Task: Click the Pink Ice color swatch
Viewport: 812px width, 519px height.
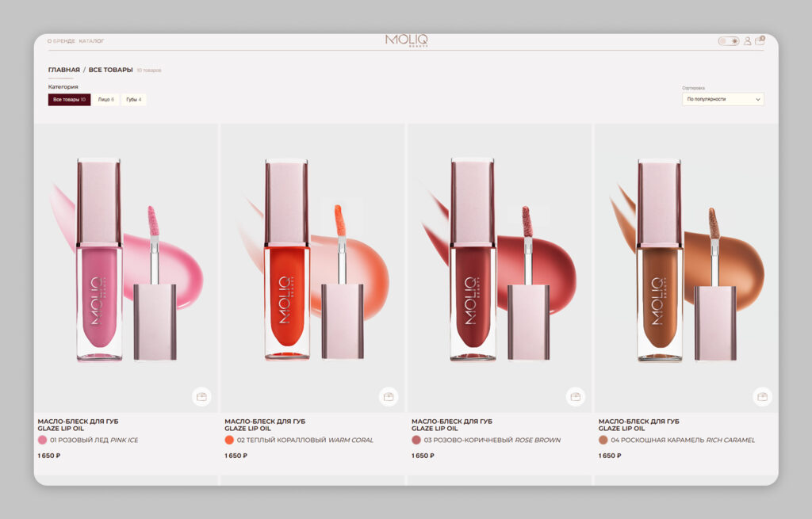Action: click(x=43, y=440)
